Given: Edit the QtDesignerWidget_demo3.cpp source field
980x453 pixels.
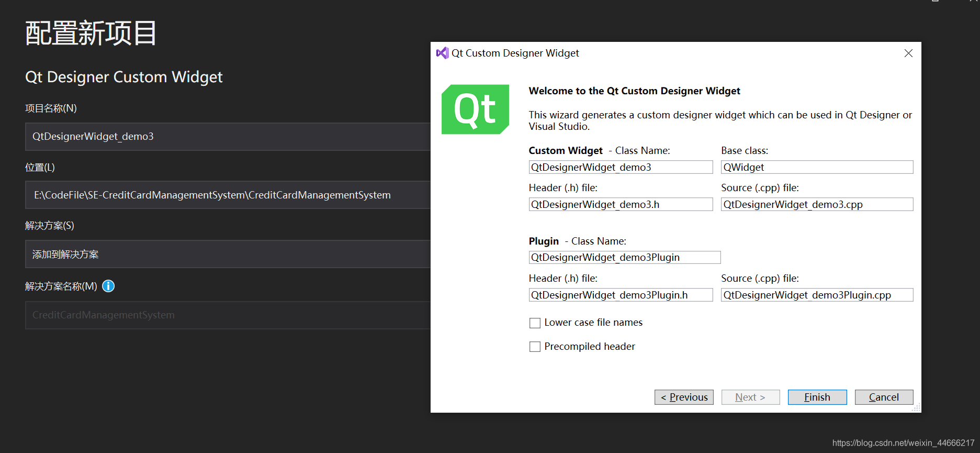Looking at the screenshot, I should point(817,204).
